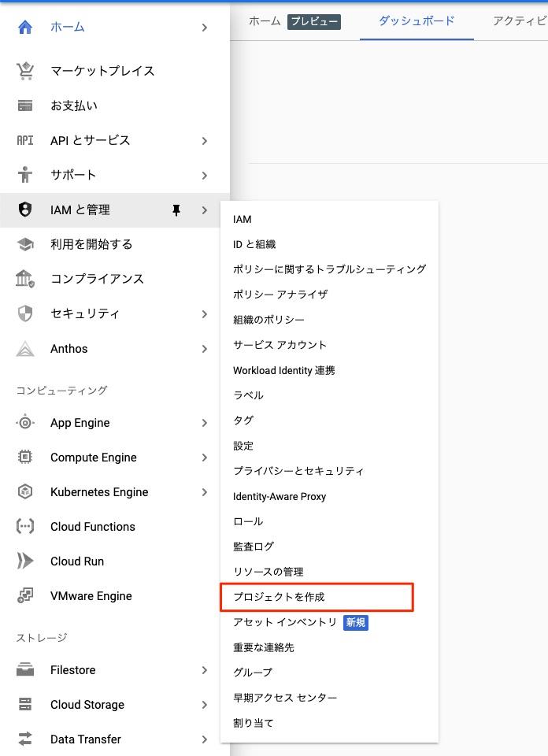This screenshot has width=548, height=756.
Task: Click プロジェクトを作成
Action: pyautogui.click(x=279, y=597)
